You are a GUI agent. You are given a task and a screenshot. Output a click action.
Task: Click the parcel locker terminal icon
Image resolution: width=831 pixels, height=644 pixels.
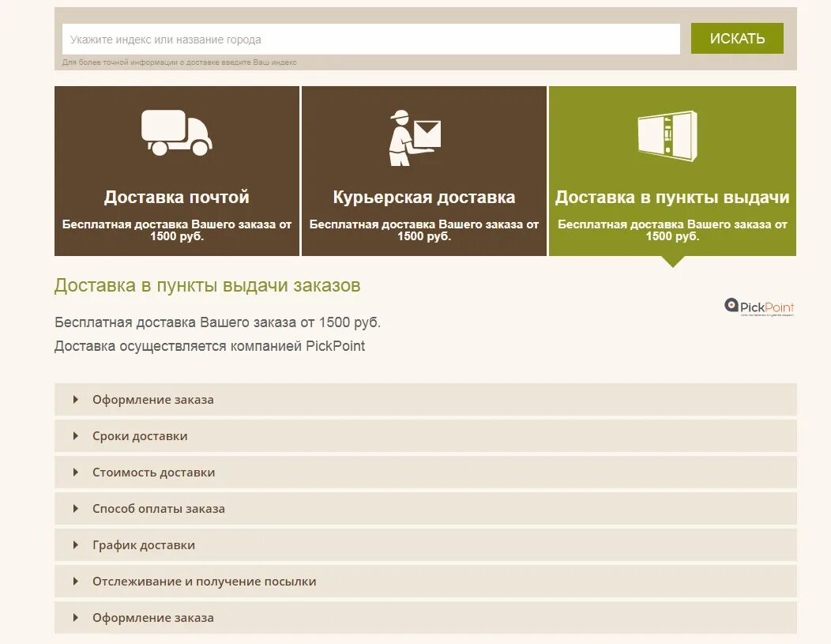coord(667,134)
